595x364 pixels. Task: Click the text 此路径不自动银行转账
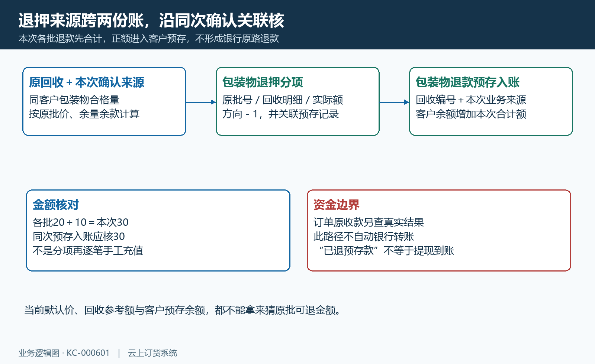[364, 237]
